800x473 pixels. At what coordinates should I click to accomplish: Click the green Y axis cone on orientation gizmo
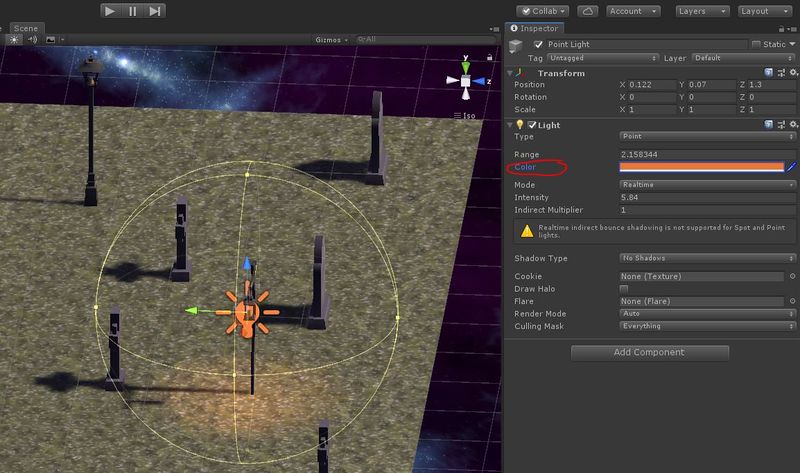466,68
